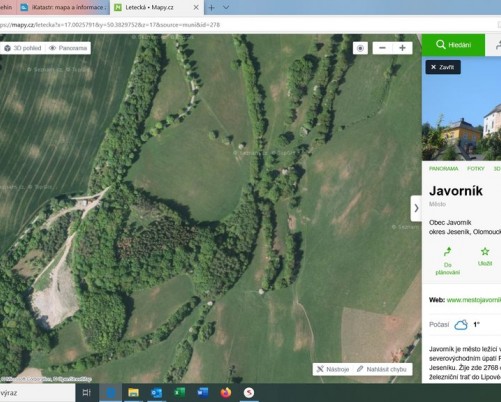Click the Javorník place title
Viewport: 501px width, 402px height.
[456, 191]
